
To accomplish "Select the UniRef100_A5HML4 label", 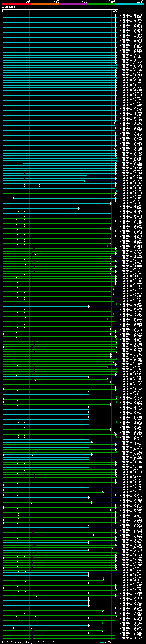I will pos(131,75).
